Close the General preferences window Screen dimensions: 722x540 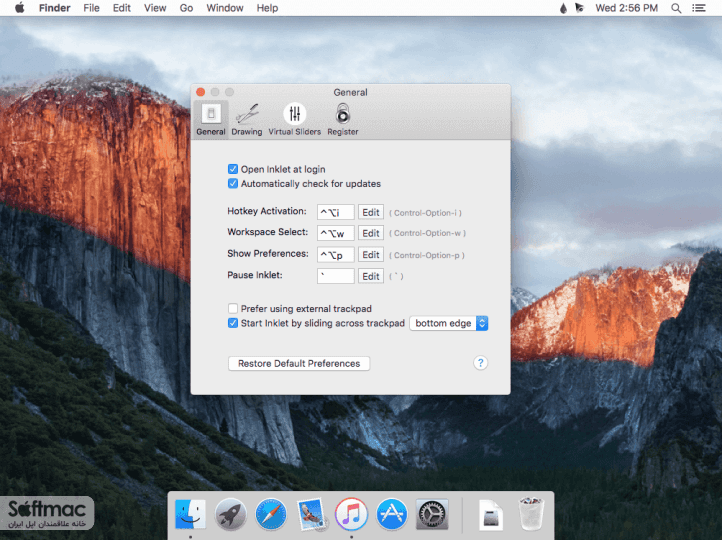[x=201, y=92]
